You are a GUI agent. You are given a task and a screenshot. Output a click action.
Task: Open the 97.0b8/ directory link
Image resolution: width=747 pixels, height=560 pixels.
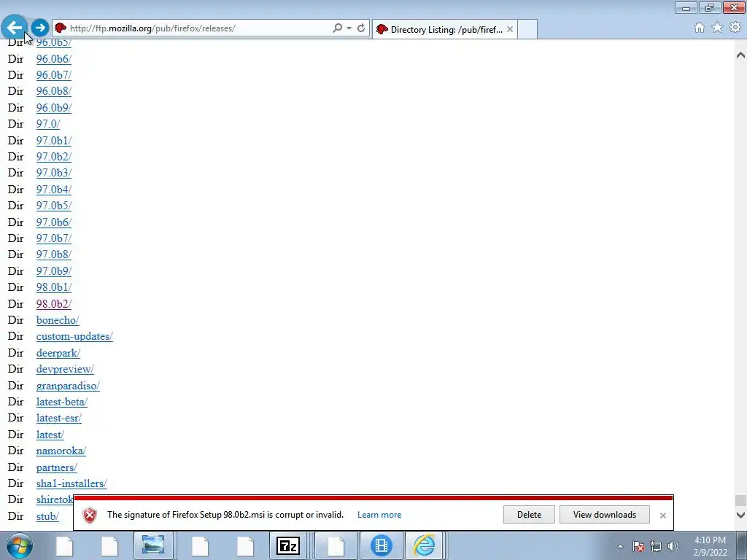(x=54, y=254)
